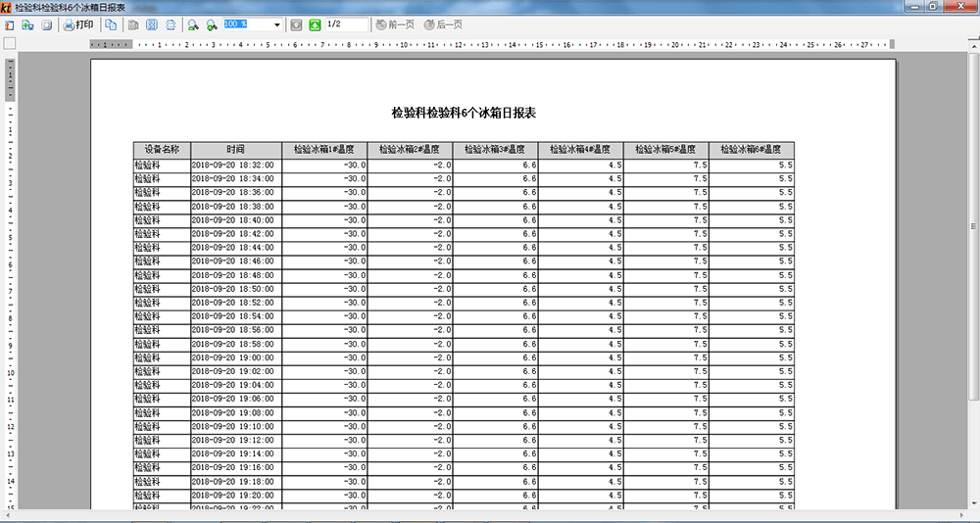Click the 5.5 value in the 19:16:00 row

click(x=786, y=467)
